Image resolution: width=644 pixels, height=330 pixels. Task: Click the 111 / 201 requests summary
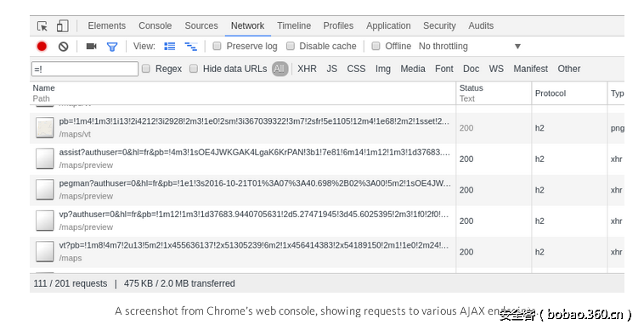tap(71, 283)
